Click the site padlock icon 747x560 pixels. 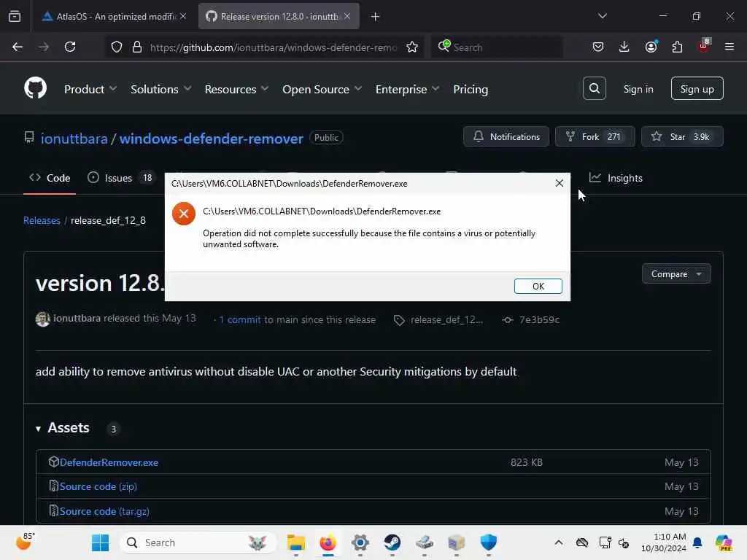pyautogui.click(x=137, y=47)
